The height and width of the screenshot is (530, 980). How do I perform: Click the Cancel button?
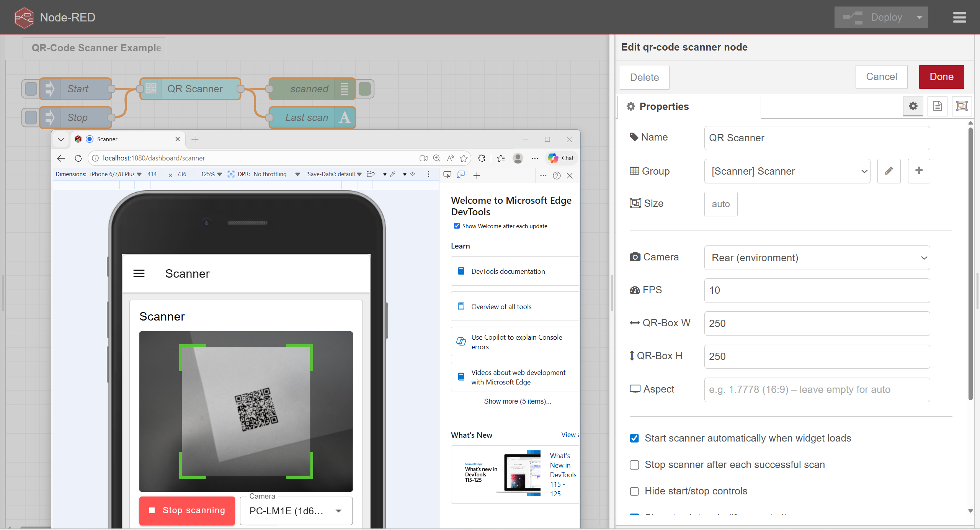[881, 77]
